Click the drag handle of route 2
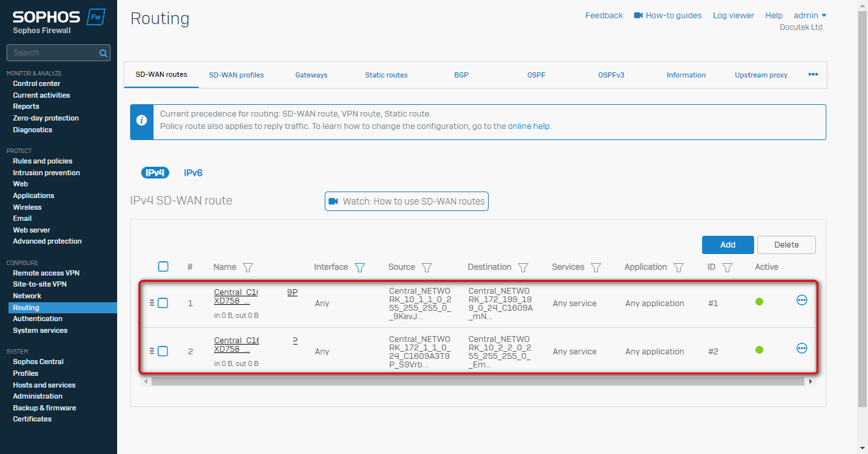Screen dimensions: 868x454 [152, 350]
